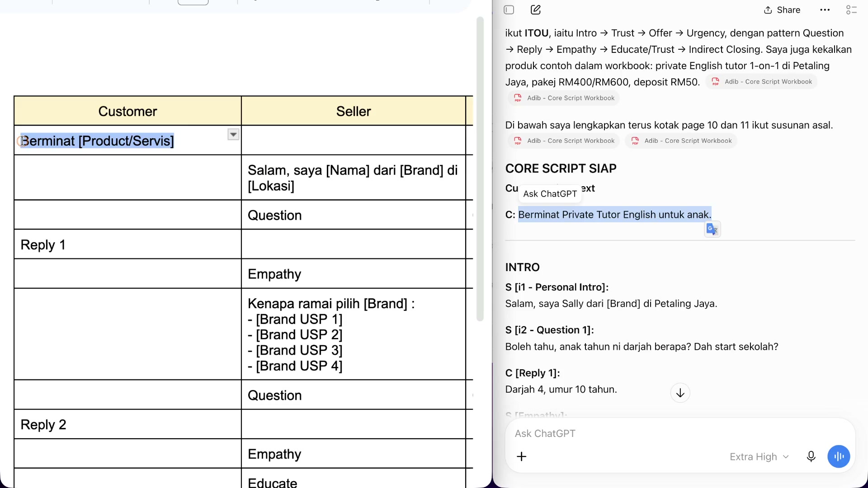This screenshot has width=868, height=488.
Task: Open the Core Script Workbook citation after RM50
Action: 762,82
